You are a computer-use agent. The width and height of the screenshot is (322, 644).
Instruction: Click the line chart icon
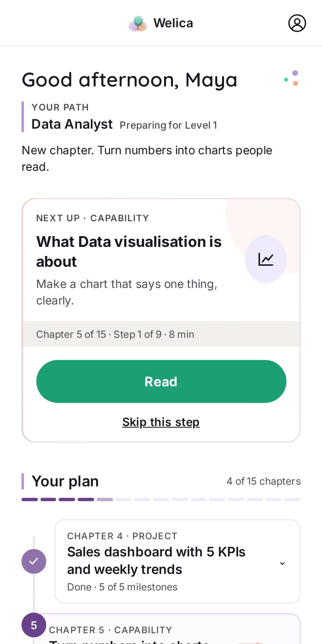(266, 259)
